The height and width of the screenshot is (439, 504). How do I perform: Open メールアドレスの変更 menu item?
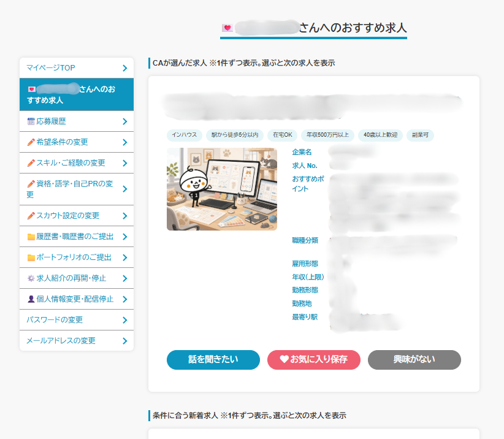[77, 340]
